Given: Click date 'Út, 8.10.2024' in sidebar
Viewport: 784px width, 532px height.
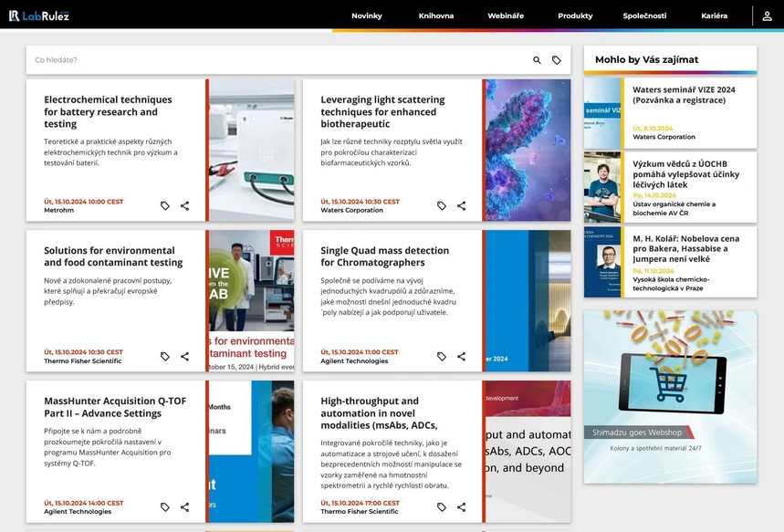Looking at the screenshot, I should pos(653,129).
